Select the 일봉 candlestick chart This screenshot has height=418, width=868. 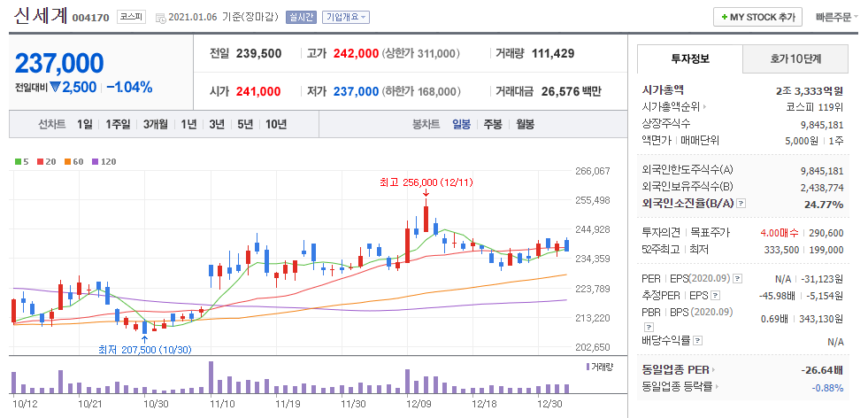click(x=461, y=124)
